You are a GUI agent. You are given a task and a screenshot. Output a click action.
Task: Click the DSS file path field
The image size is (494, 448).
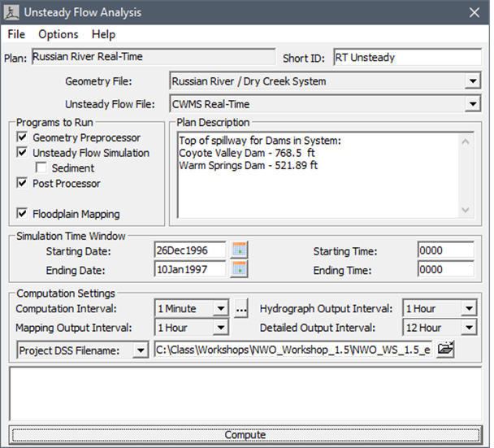pyautogui.click(x=293, y=350)
